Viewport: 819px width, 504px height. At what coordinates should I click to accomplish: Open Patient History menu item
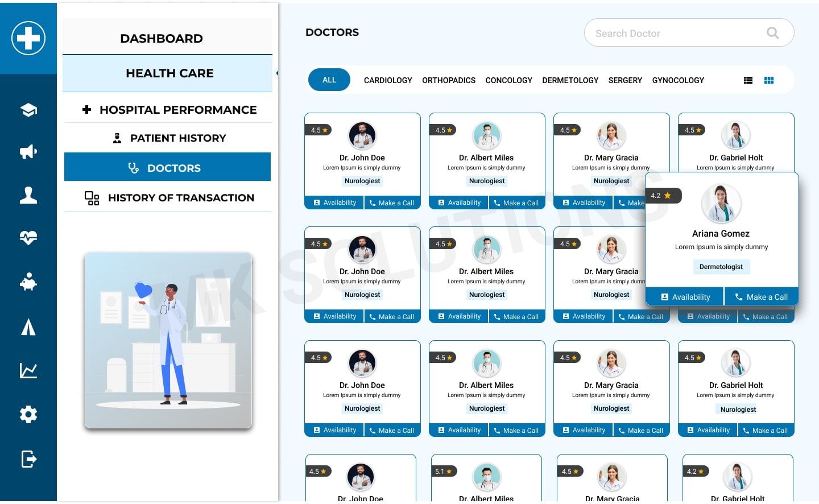169,138
